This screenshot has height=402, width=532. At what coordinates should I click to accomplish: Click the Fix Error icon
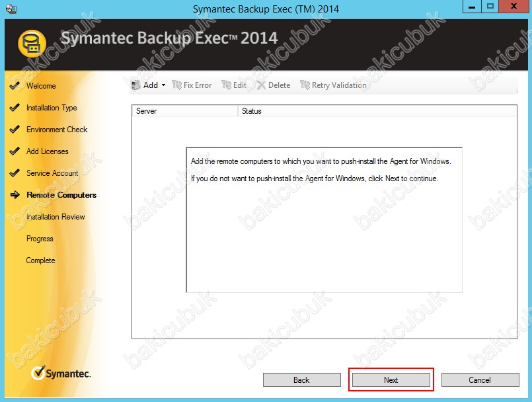(x=176, y=85)
